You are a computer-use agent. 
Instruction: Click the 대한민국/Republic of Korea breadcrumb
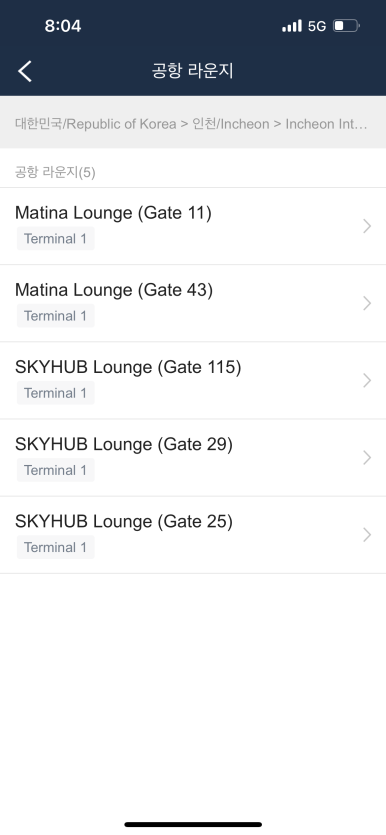pyautogui.click(x=95, y=124)
